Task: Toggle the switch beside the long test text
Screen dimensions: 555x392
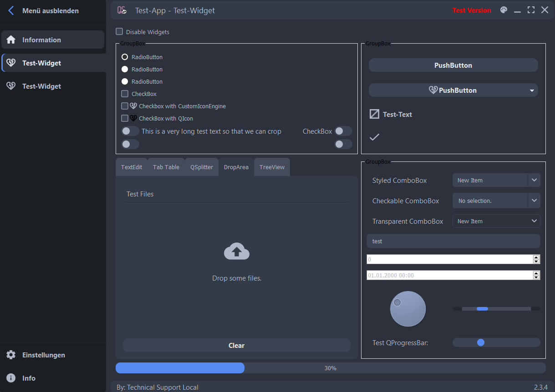Action: 130,131
